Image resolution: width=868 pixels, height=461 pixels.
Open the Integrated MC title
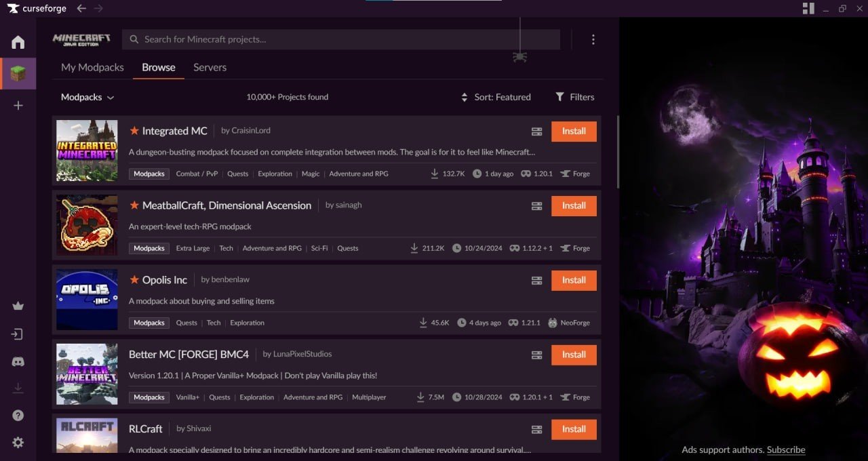(175, 131)
